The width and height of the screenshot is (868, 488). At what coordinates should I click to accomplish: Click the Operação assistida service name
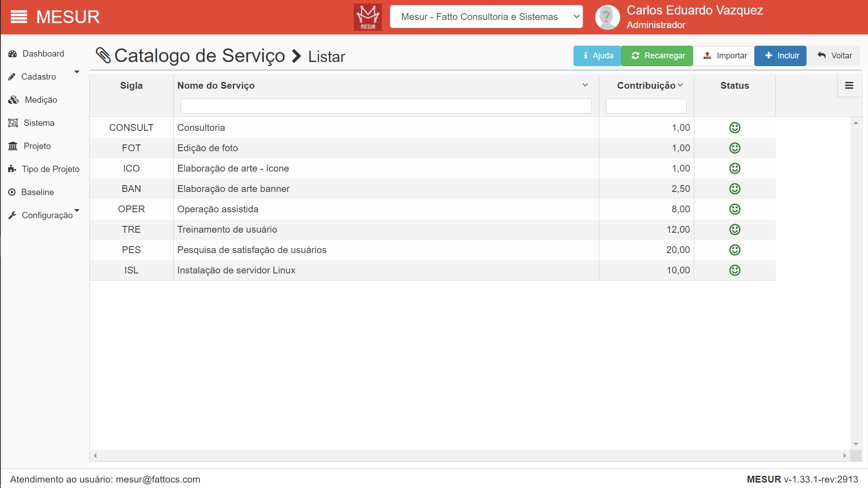pyautogui.click(x=218, y=209)
